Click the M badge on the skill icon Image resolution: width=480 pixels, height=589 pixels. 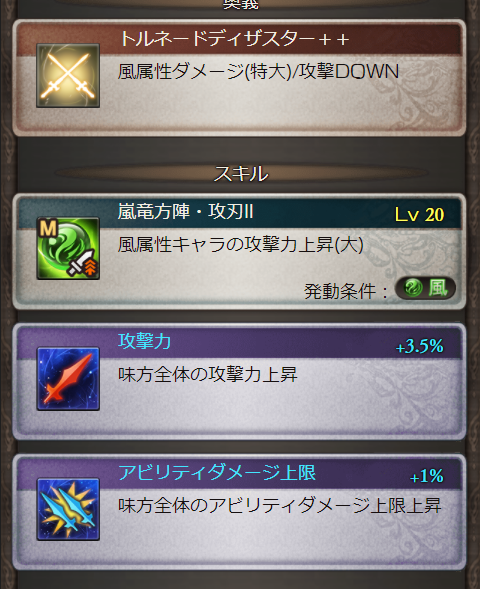coord(48,228)
